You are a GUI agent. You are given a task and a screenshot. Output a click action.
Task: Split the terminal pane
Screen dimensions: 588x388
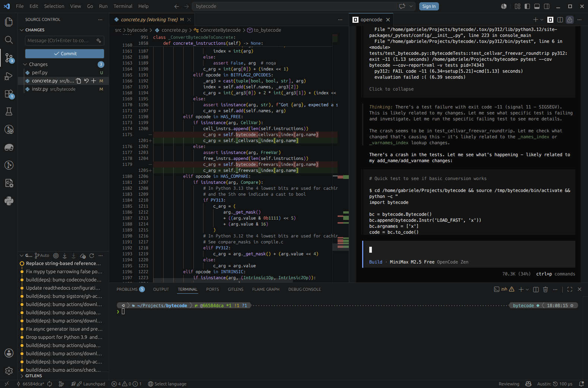coord(536,289)
